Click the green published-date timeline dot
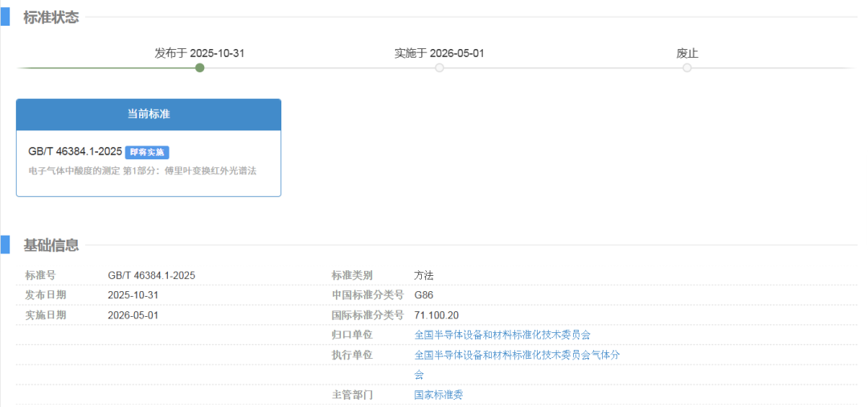Screen dimensions: 868x407 pos(199,68)
